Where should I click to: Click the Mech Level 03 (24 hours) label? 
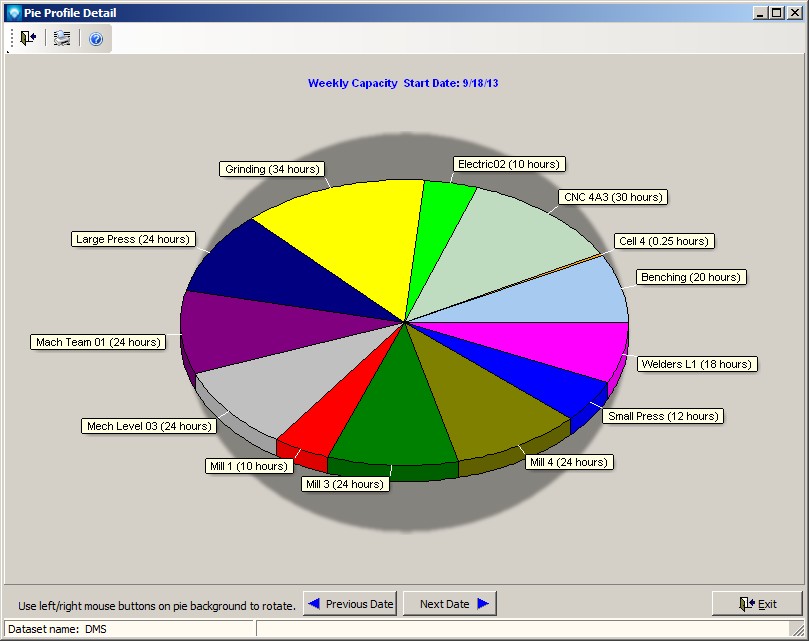149,426
